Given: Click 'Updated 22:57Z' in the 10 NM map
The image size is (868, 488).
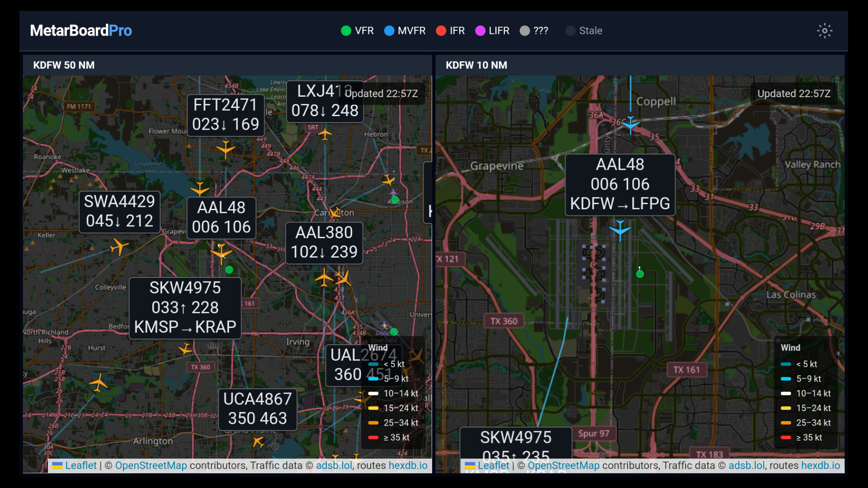Looking at the screenshot, I should click(794, 94).
